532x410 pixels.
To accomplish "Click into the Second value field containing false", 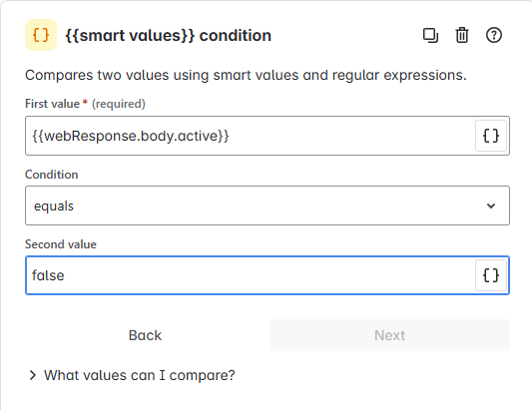I will 251,275.
